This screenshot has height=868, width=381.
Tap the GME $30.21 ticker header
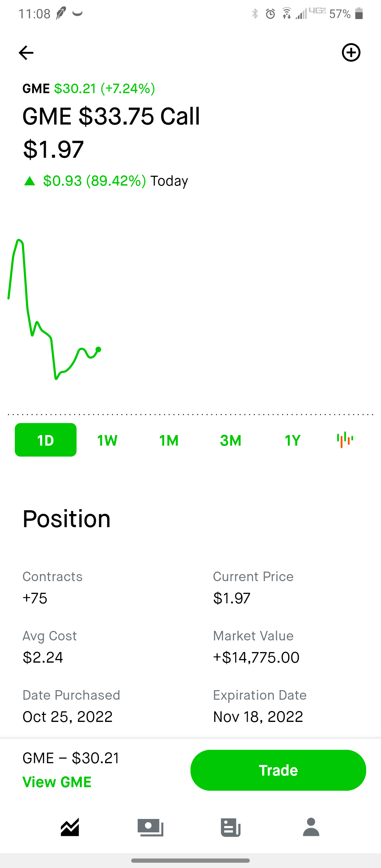pyautogui.click(x=89, y=89)
